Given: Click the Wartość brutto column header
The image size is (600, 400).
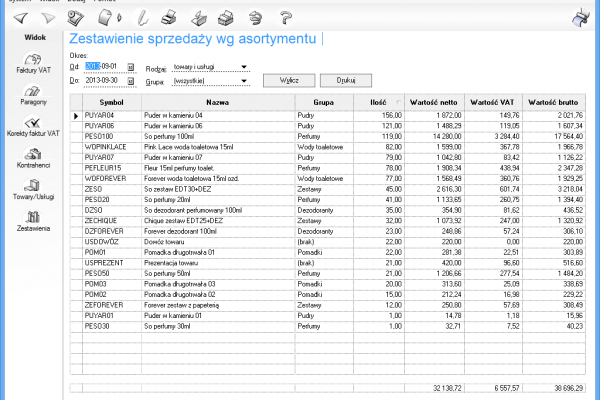Looking at the screenshot, I should coord(555,102).
